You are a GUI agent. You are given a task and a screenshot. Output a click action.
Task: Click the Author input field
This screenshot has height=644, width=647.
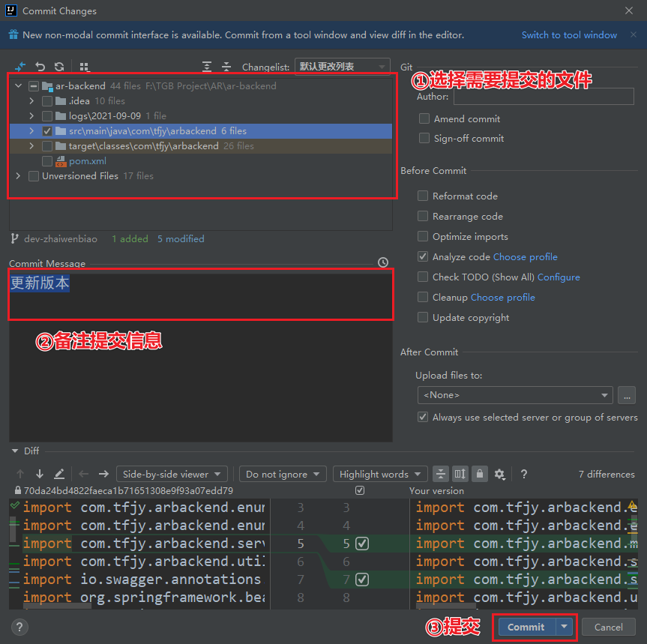click(x=544, y=97)
